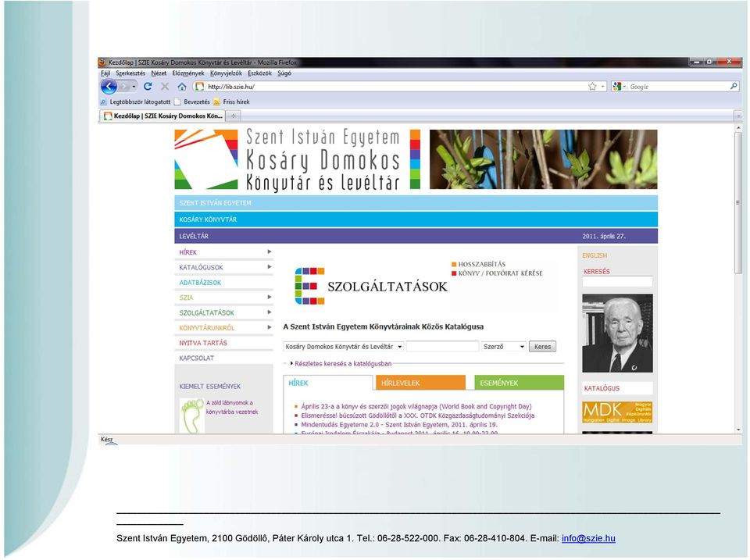Click the search magnifier in Google box
This screenshot has width=750, height=560.
734,86
